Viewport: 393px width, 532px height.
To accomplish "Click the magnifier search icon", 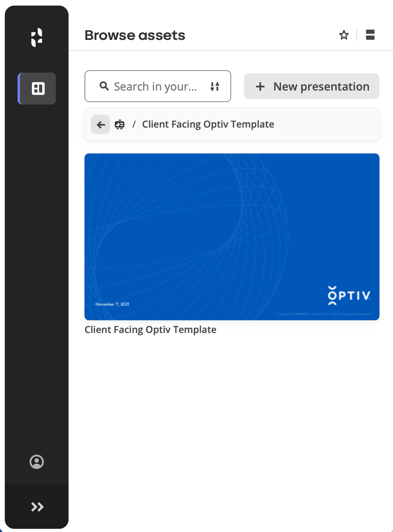I will pyautogui.click(x=104, y=86).
